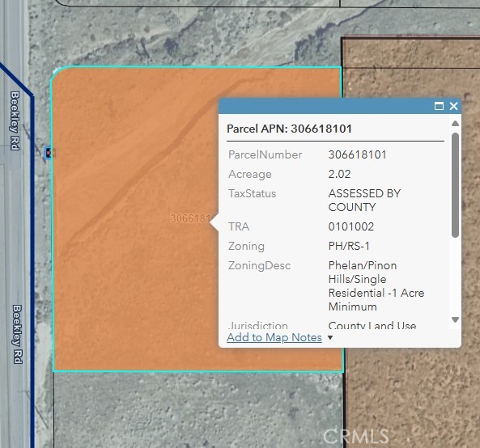Click the CRMLS watermark at the bottom
Screen dimensions: 480x448
(355, 436)
